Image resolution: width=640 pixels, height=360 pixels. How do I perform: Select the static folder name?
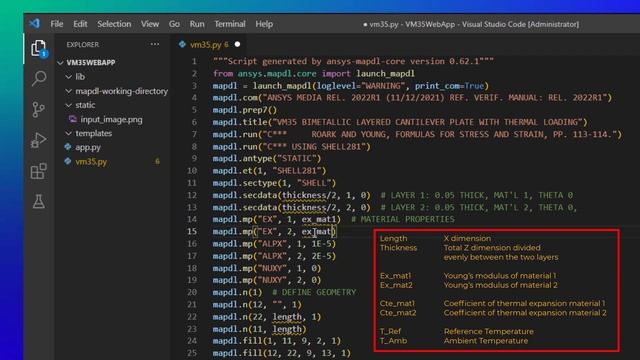85,105
